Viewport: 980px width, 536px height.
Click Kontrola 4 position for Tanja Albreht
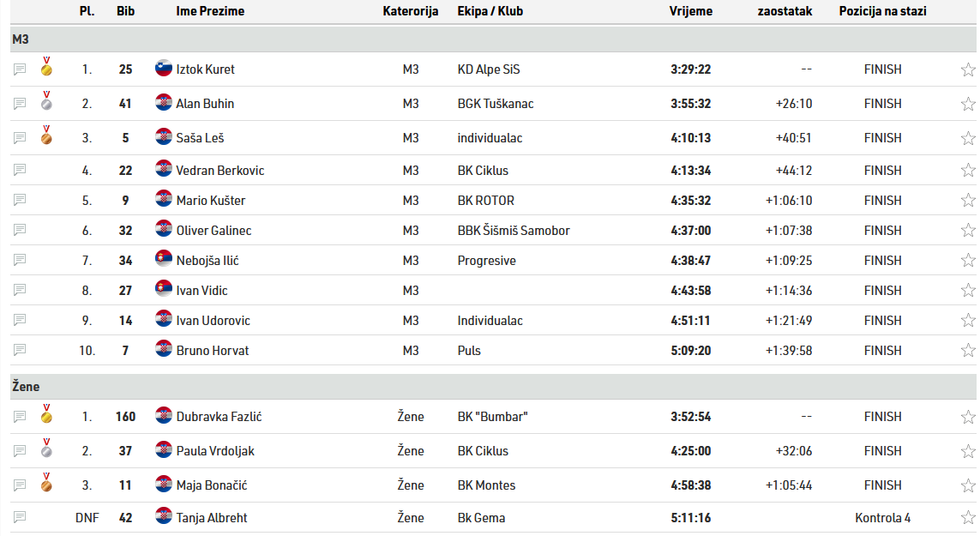point(882,517)
